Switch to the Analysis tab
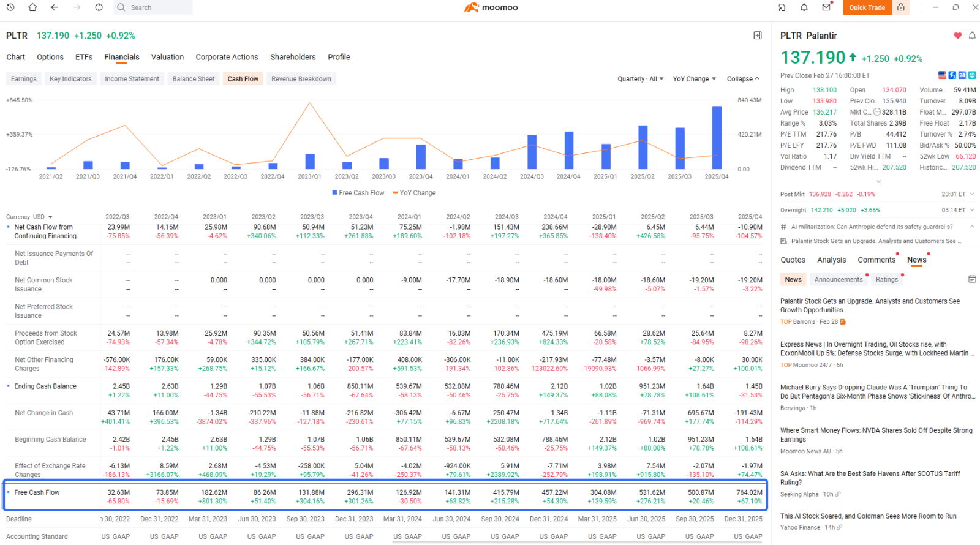This screenshot has width=980, height=545. tap(831, 260)
